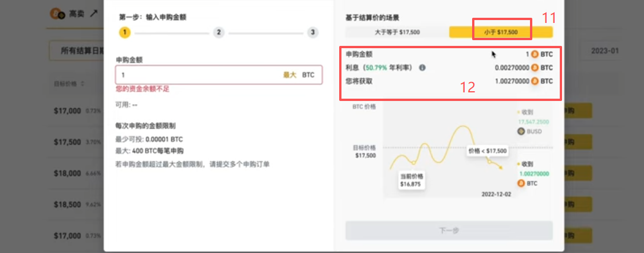Click the 可用: -- balance text
Image resolution: width=644 pixels, height=253 pixels.
(x=127, y=105)
